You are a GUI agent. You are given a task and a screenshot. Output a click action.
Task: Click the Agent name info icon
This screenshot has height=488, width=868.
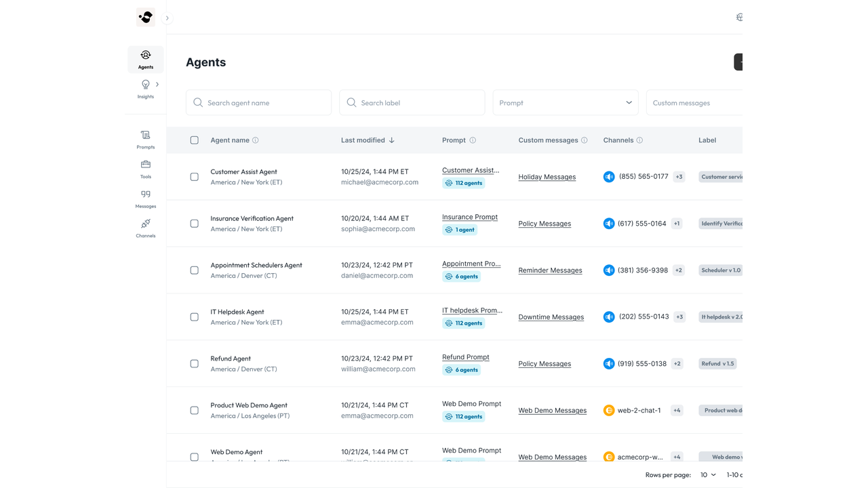(256, 140)
